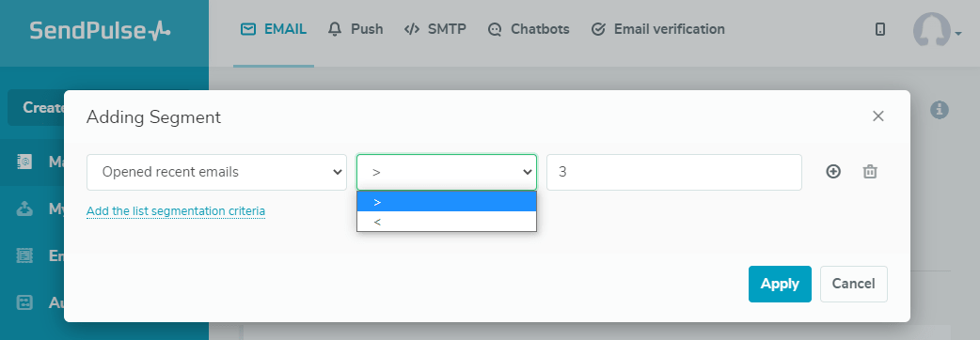This screenshot has height=340, width=980.
Task: Delete the segment row with trash icon
Action: 870,172
